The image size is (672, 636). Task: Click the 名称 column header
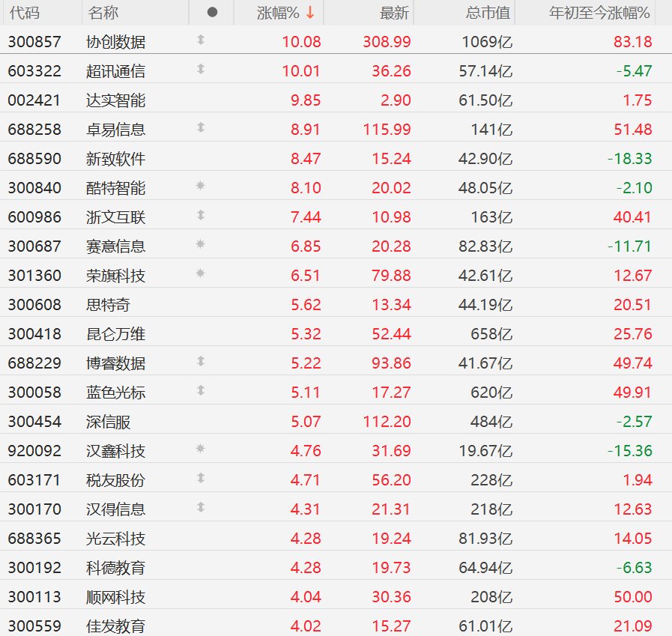coord(103,13)
